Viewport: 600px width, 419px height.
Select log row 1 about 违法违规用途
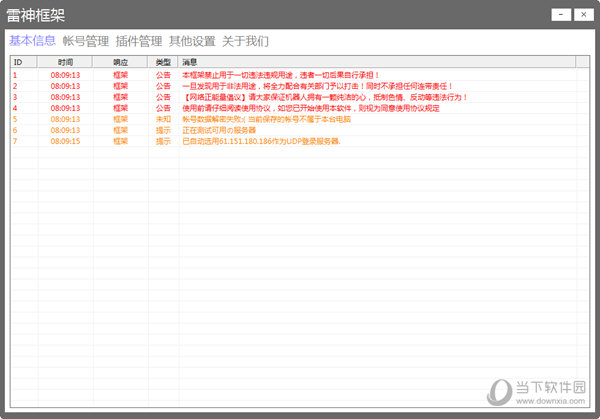coord(280,75)
